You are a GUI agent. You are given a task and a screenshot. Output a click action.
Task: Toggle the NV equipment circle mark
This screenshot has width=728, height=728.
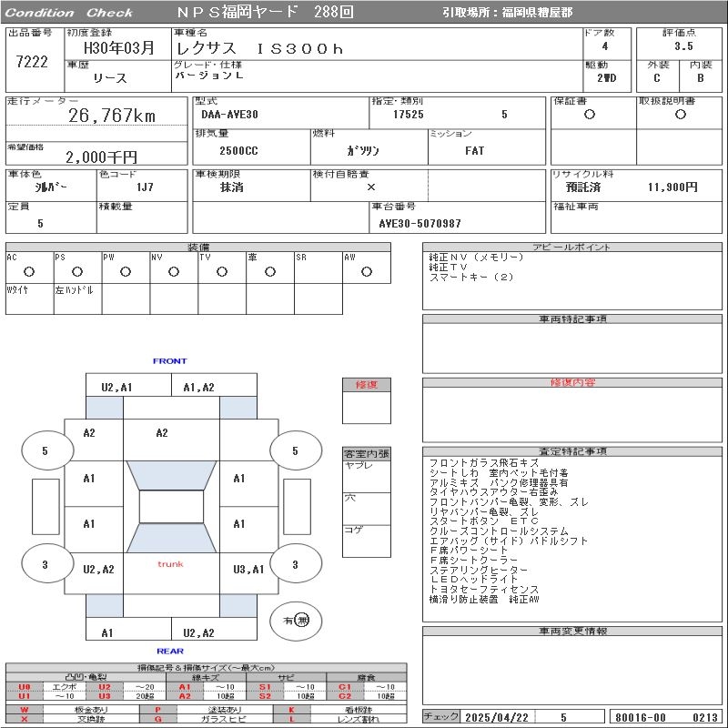click(173, 271)
